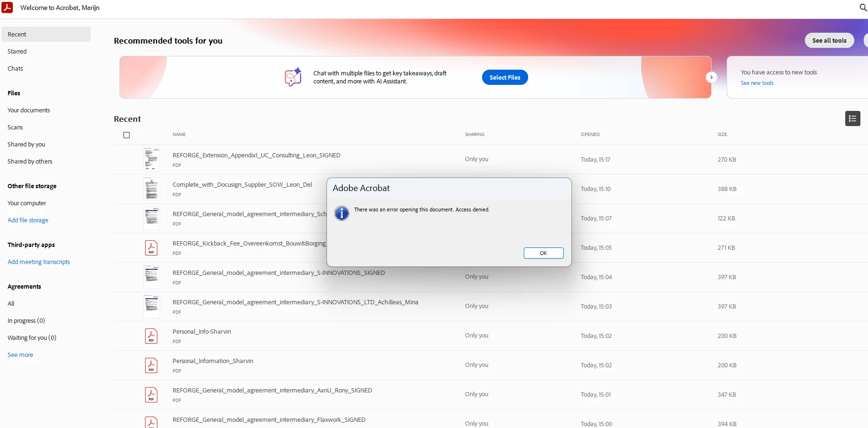
Task: Select Recent in the sidebar
Action: (46, 34)
